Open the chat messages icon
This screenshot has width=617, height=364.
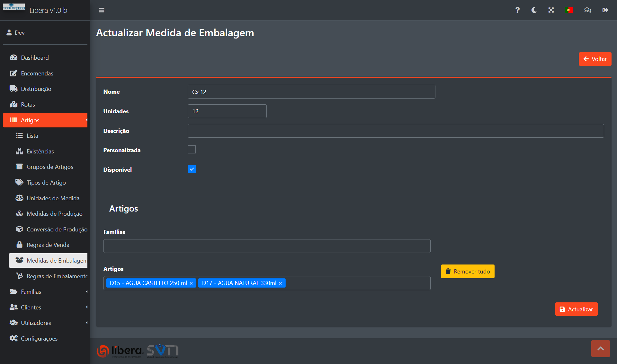pyautogui.click(x=587, y=10)
